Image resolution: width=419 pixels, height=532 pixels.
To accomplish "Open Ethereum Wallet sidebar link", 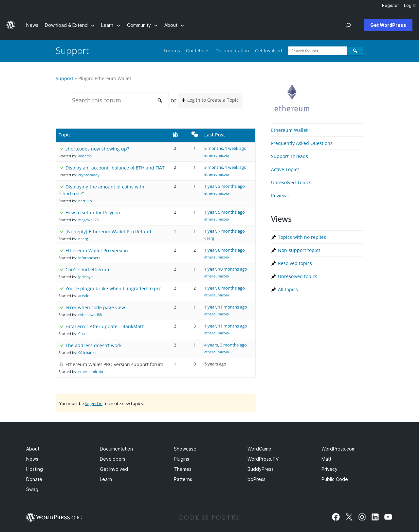I will [289, 130].
